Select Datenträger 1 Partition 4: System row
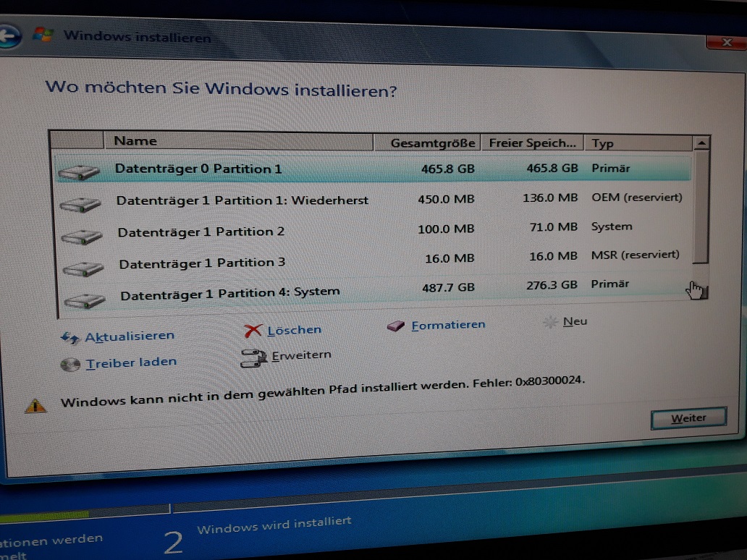 click(x=376, y=290)
